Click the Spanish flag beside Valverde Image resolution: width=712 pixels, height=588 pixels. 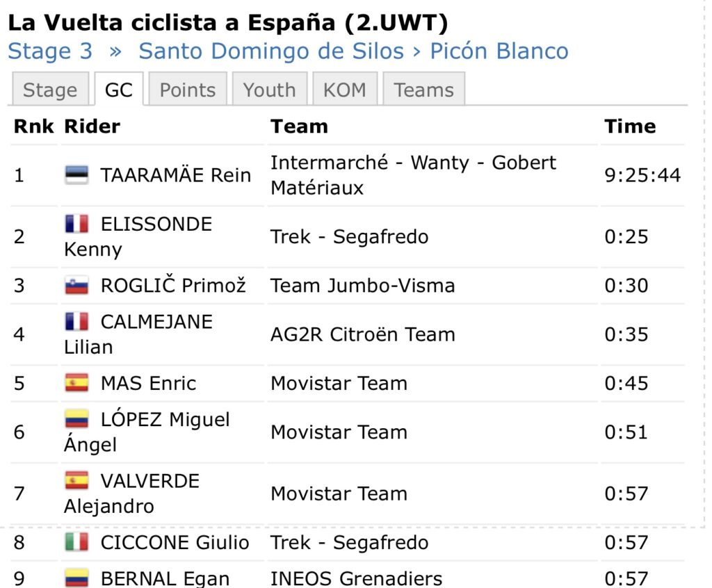tap(76, 481)
